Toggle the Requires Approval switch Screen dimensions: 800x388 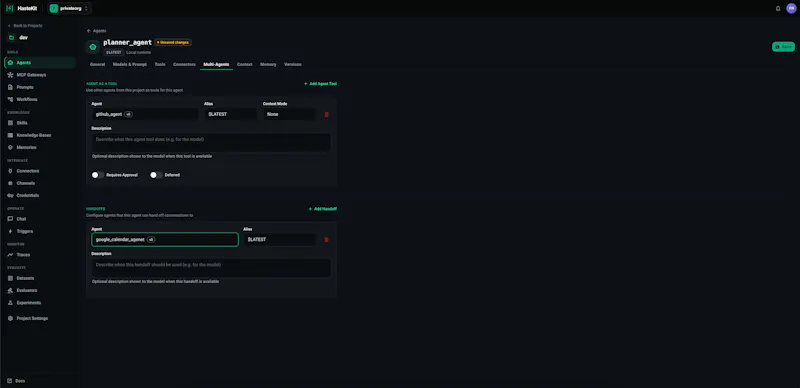coord(97,175)
